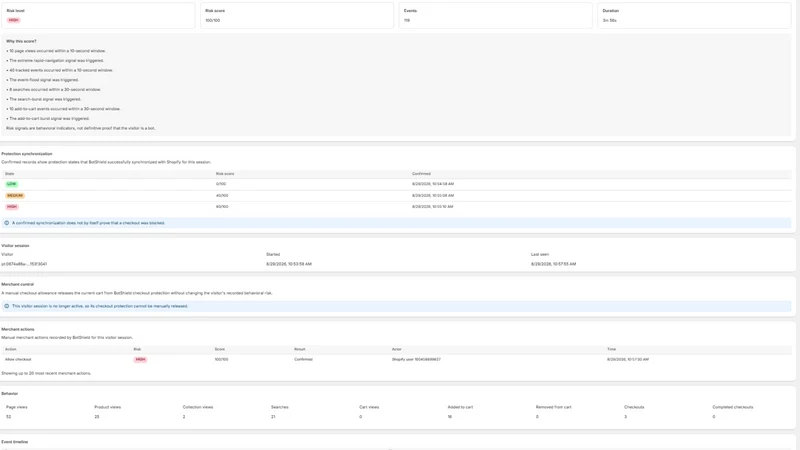Screen dimensions: 800x450
Task: Click the Shopify user actor entry
Action: (416, 360)
